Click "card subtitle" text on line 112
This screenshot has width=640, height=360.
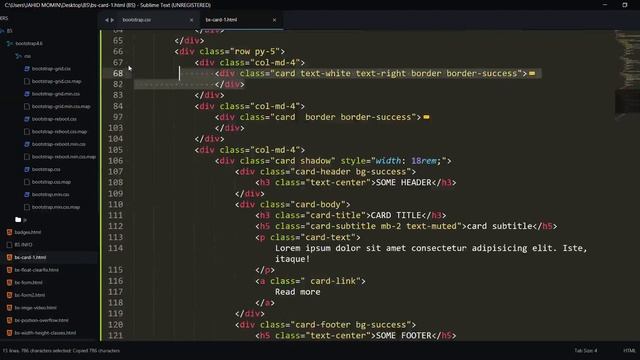pyautogui.click(x=500, y=226)
